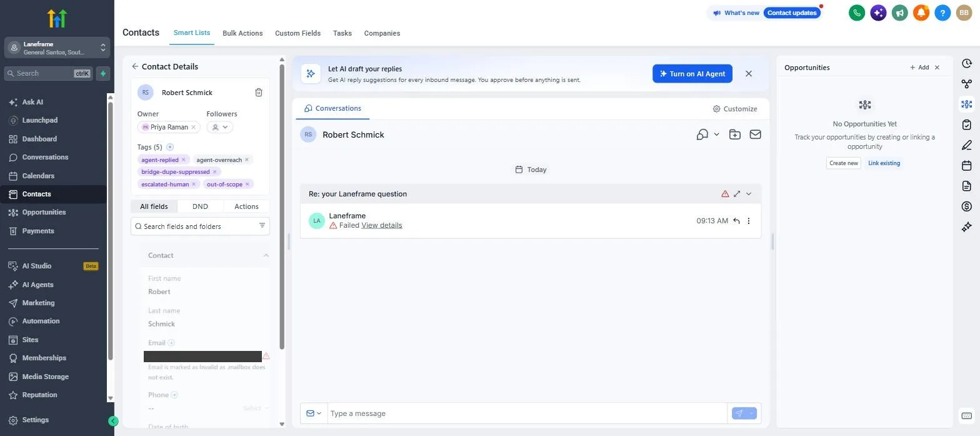Viewport: 980px width, 436px height.
Task: Click the green lightning quick action button
Action: point(103,73)
